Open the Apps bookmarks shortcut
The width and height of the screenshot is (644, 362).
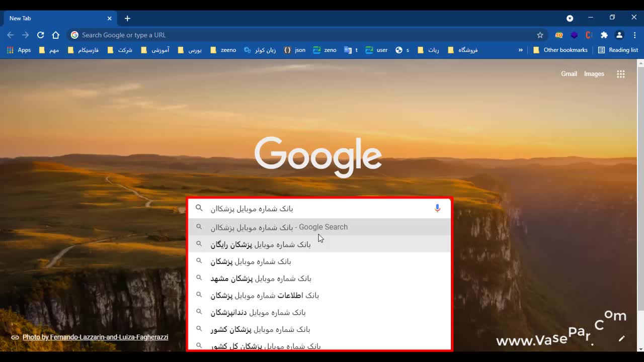pyautogui.click(x=19, y=50)
